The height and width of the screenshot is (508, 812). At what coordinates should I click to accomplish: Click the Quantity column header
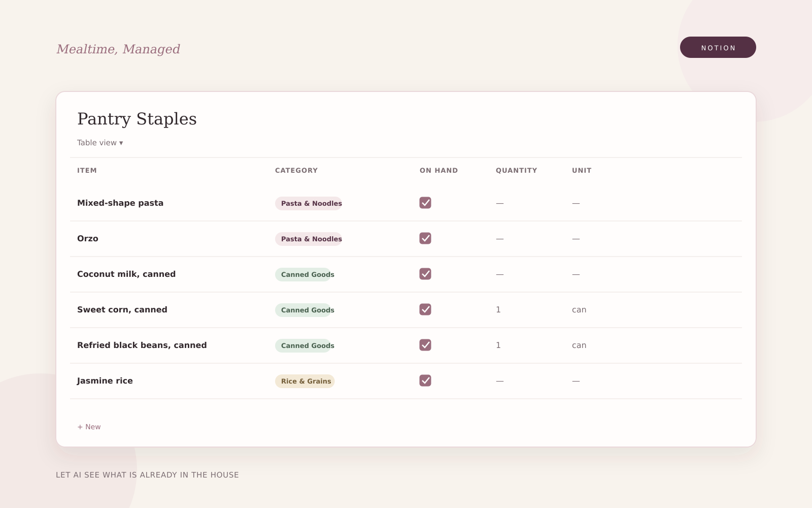point(516,171)
